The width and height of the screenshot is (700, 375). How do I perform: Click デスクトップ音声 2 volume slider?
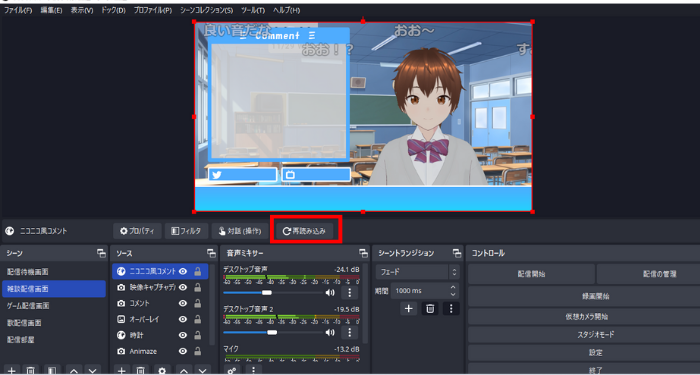click(x=273, y=332)
